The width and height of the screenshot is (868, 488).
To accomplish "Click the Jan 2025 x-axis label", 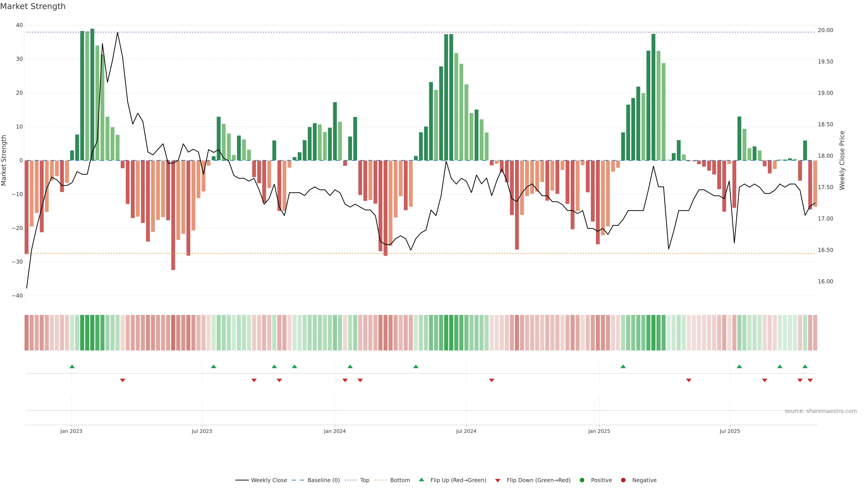I will click(x=599, y=431).
